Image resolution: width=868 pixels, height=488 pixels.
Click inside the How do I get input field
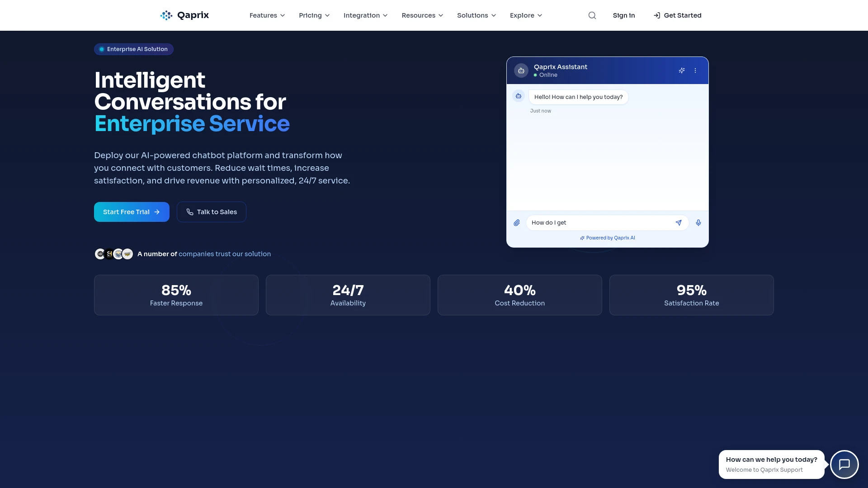point(597,222)
